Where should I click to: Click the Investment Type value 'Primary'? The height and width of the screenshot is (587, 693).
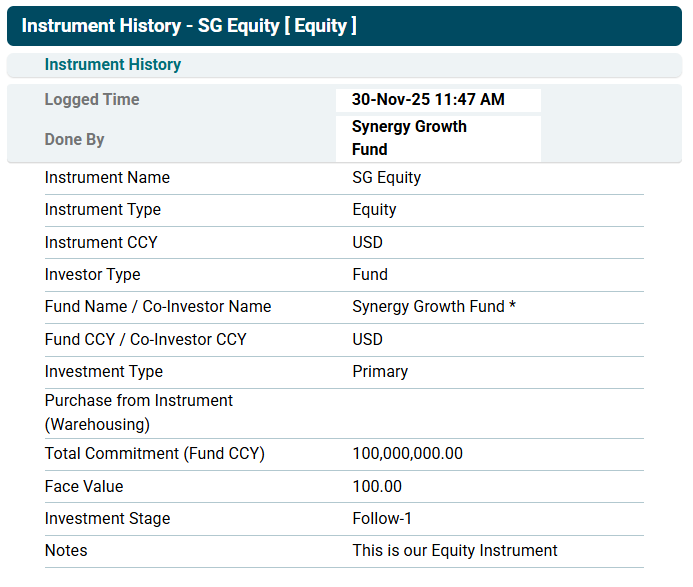pyautogui.click(x=380, y=372)
